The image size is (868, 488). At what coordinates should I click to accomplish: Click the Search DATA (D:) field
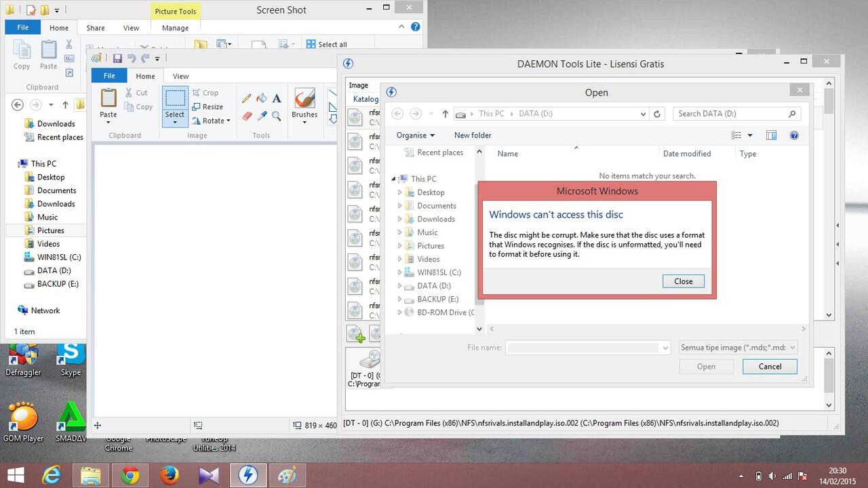click(x=736, y=114)
